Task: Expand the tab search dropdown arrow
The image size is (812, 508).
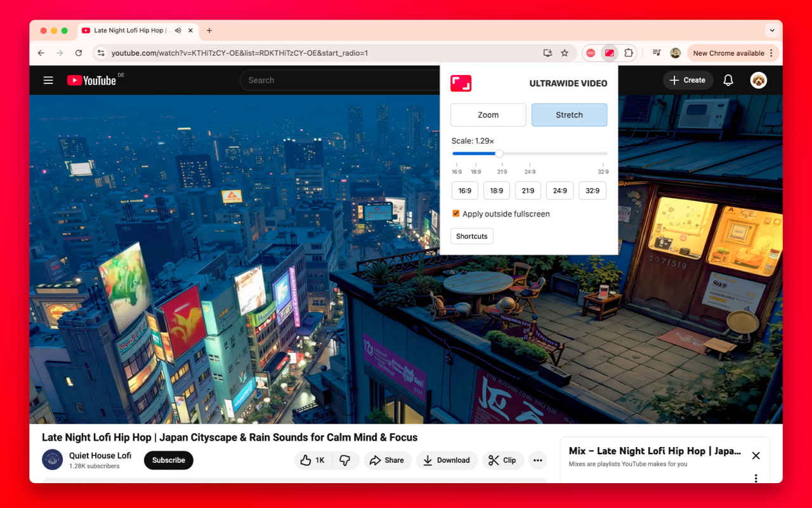Action: coord(771,30)
